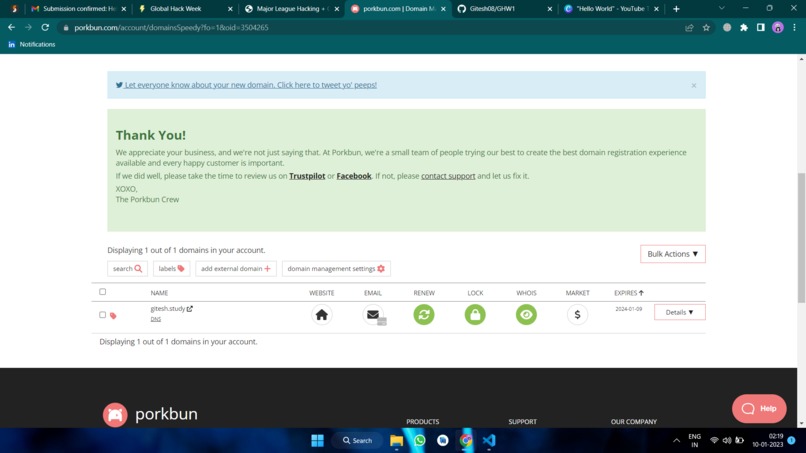The height and width of the screenshot is (453, 806).
Task: Go back to the previous page
Action: [x=11, y=27]
